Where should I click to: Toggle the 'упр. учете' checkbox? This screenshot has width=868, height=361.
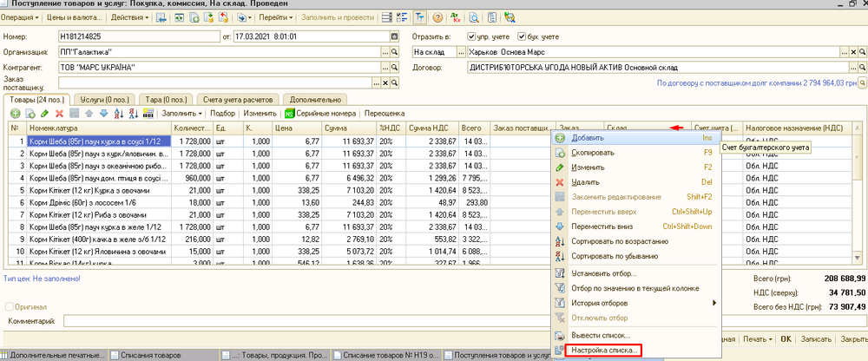tap(471, 37)
